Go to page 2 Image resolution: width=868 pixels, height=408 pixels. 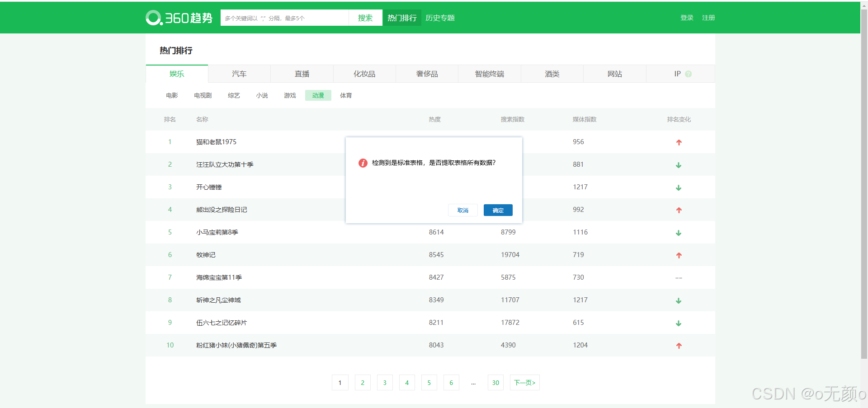pyautogui.click(x=363, y=383)
